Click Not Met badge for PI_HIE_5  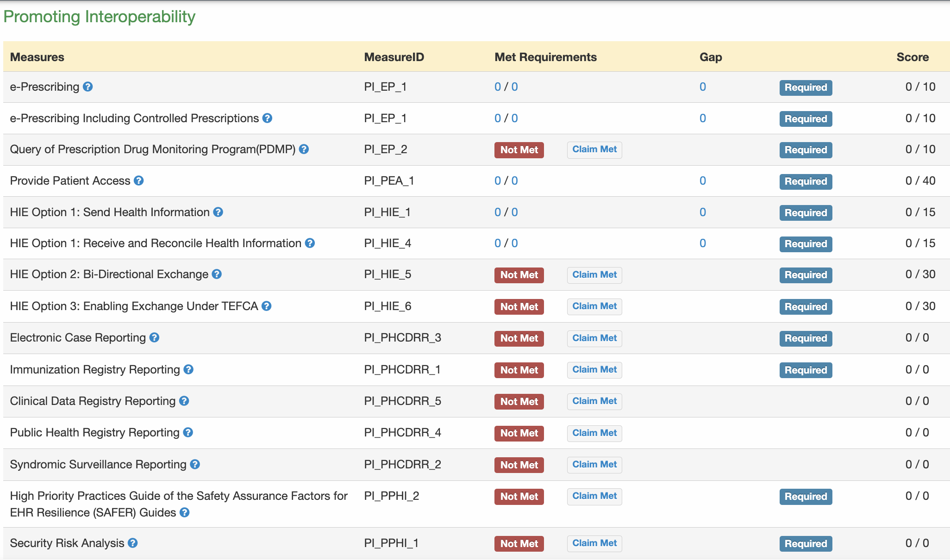tap(519, 275)
